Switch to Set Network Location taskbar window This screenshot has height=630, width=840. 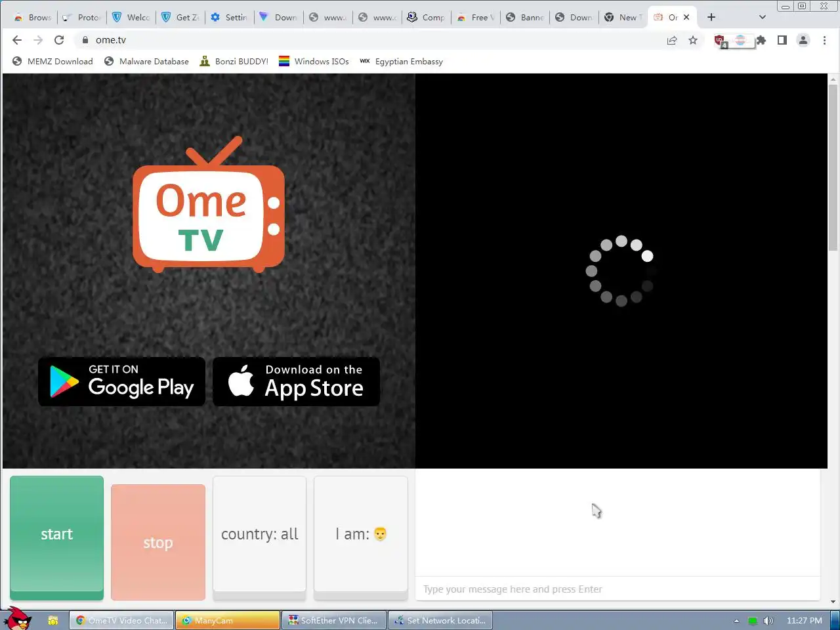click(x=440, y=620)
